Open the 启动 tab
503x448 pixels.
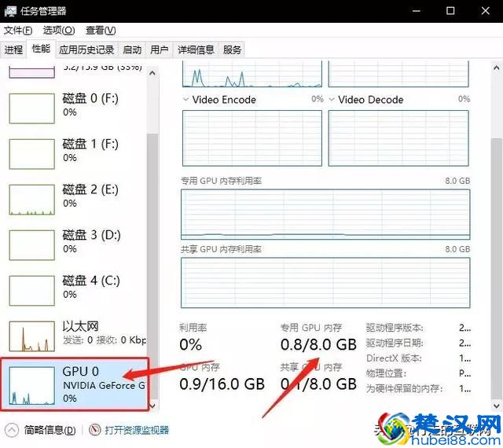coord(132,50)
